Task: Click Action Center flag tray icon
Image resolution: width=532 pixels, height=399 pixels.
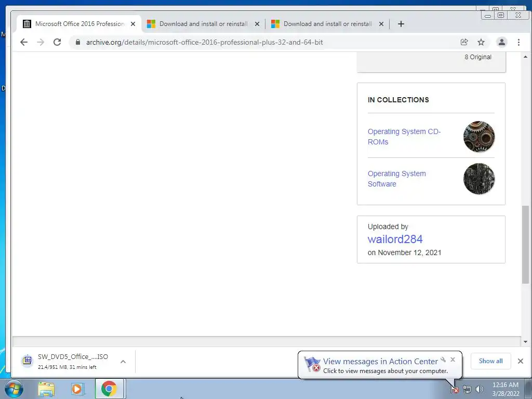Action: point(455,389)
